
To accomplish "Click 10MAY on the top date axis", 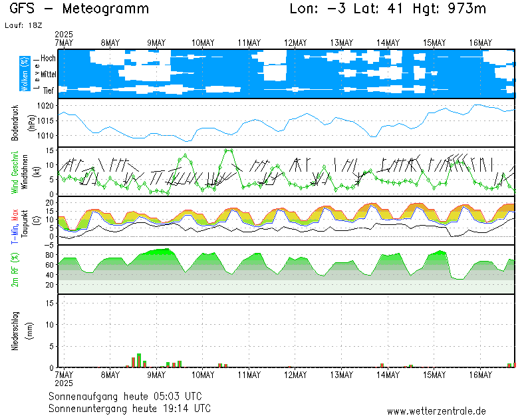I will click(x=203, y=43).
